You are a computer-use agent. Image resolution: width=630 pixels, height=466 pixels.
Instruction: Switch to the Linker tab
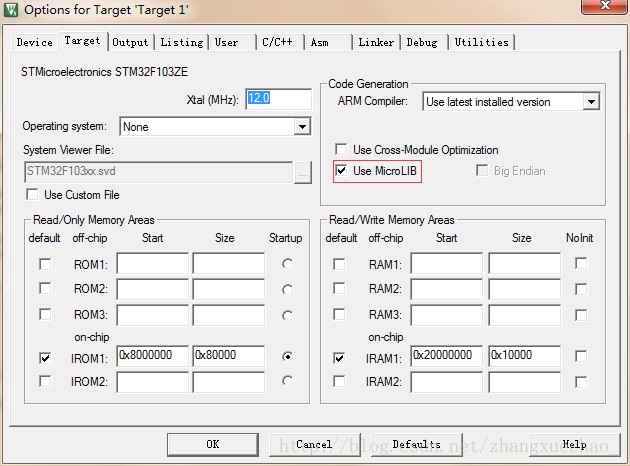pyautogui.click(x=376, y=42)
